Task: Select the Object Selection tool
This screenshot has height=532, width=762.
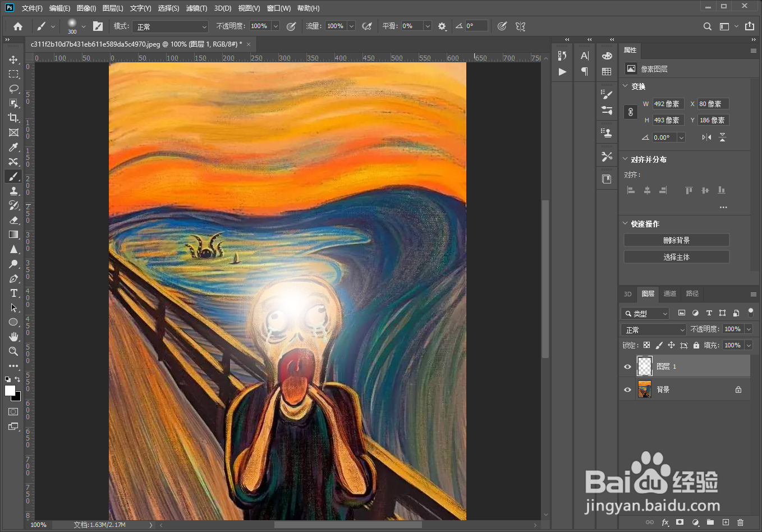Action: pos(13,103)
